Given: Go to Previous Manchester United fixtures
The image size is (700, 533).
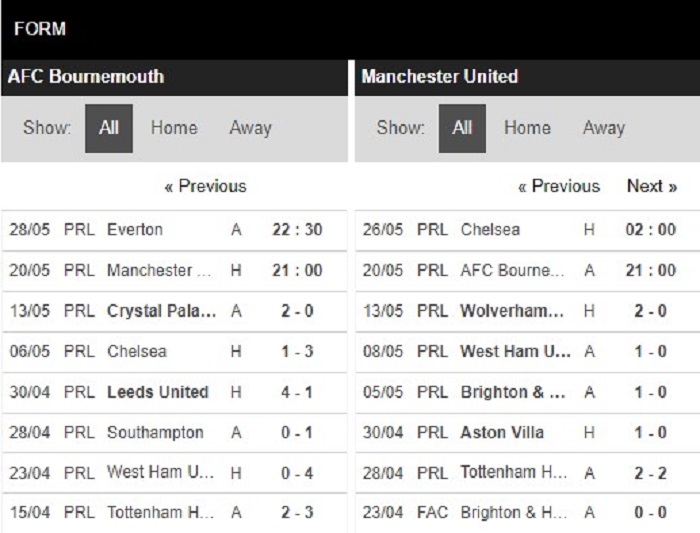Looking at the screenshot, I should pyautogui.click(x=559, y=186).
